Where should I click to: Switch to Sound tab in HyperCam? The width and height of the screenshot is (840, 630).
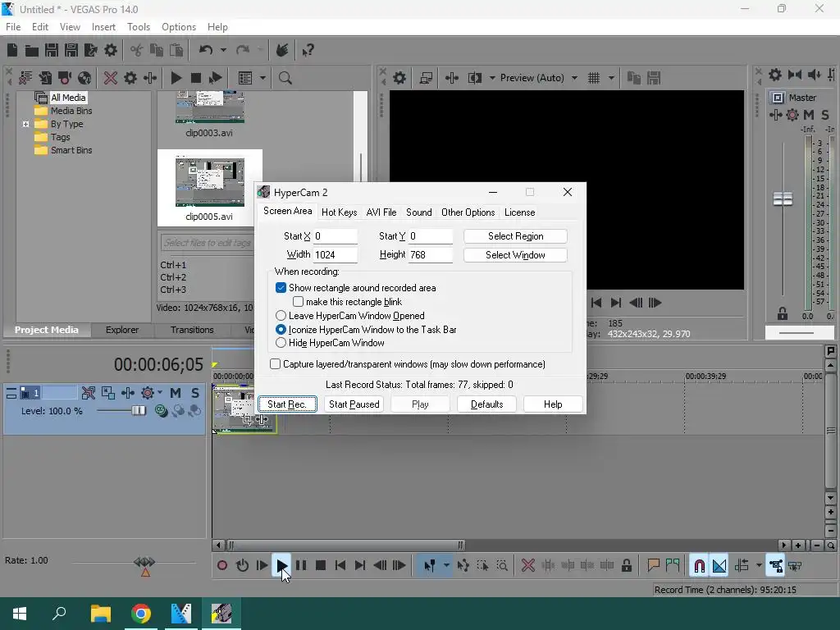(x=419, y=212)
